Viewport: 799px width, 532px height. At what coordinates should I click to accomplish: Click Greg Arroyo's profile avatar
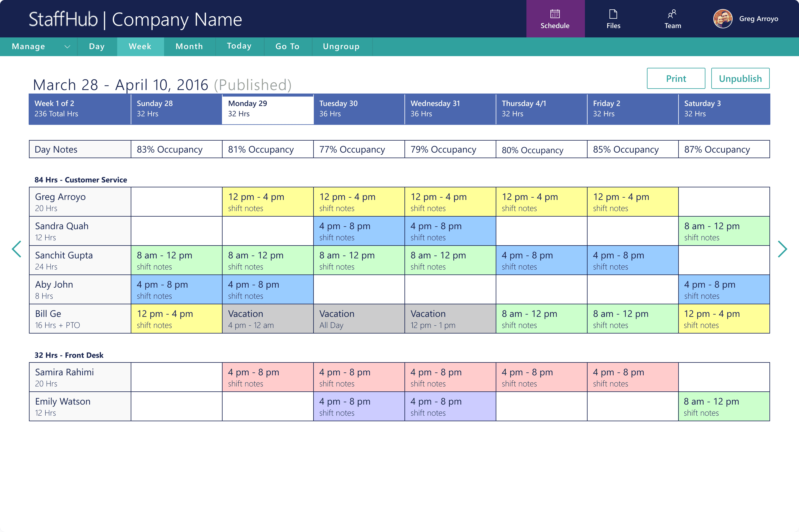(x=723, y=19)
